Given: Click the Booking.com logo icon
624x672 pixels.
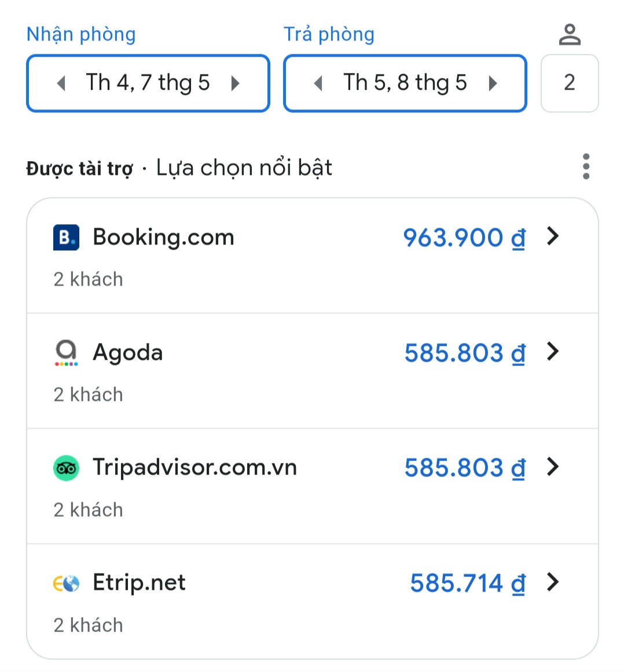Looking at the screenshot, I should coord(66,238).
